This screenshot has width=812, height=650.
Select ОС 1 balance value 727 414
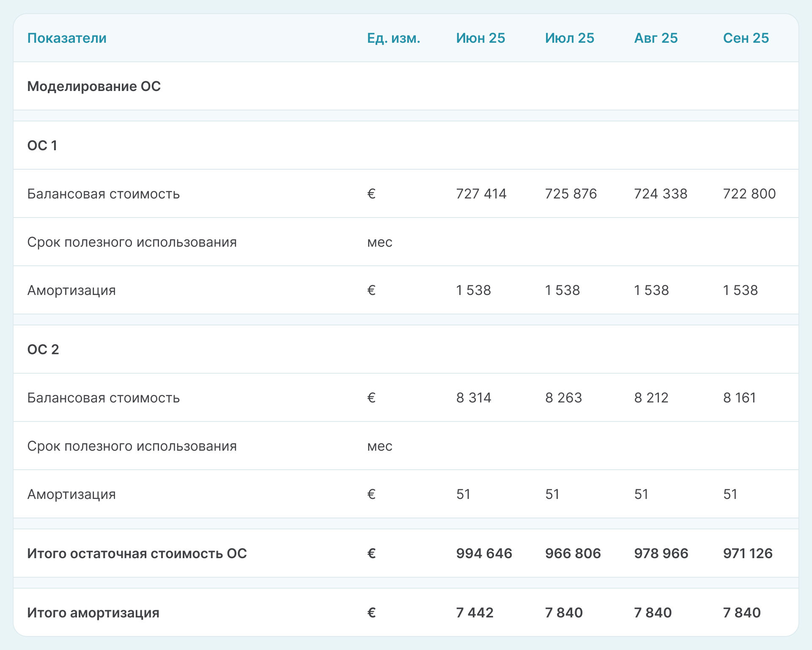click(481, 194)
